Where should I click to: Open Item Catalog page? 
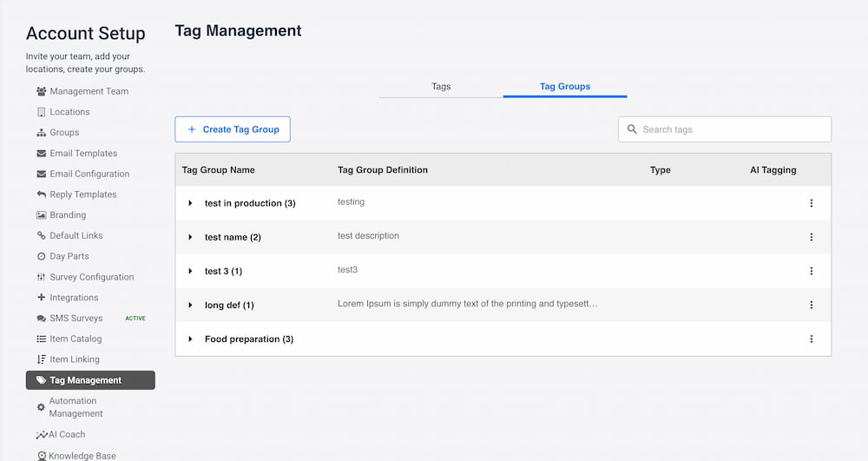point(76,339)
